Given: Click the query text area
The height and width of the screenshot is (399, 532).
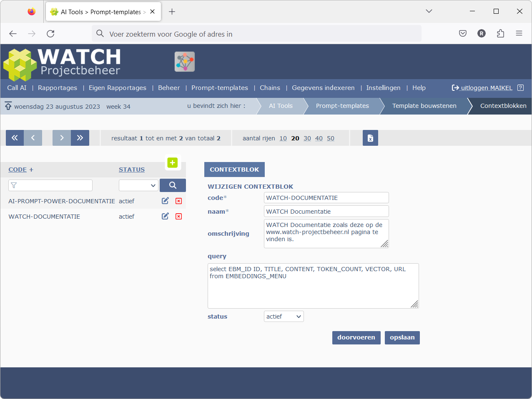Looking at the screenshot, I should tap(313, 286).
